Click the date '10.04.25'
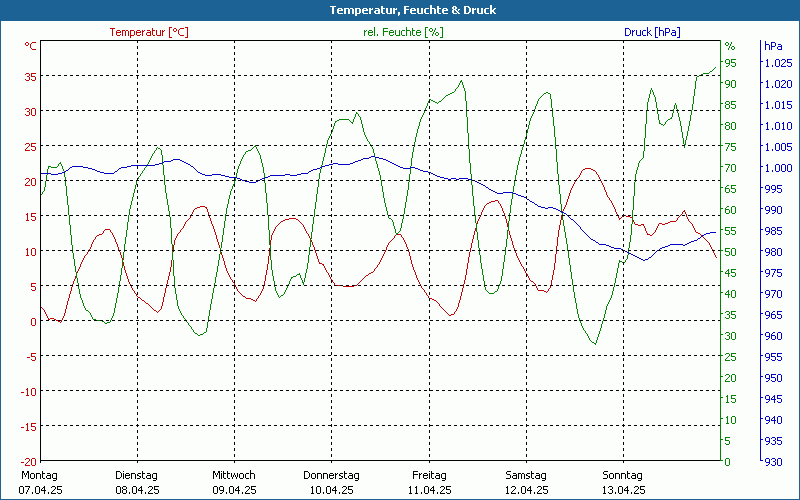Screen dimensions: 800x500 tap(332, 490)
